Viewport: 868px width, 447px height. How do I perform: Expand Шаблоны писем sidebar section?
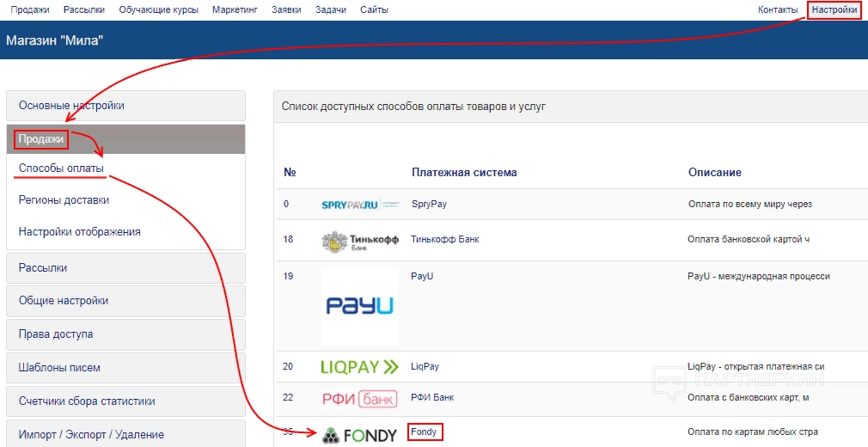pos(125,368)
